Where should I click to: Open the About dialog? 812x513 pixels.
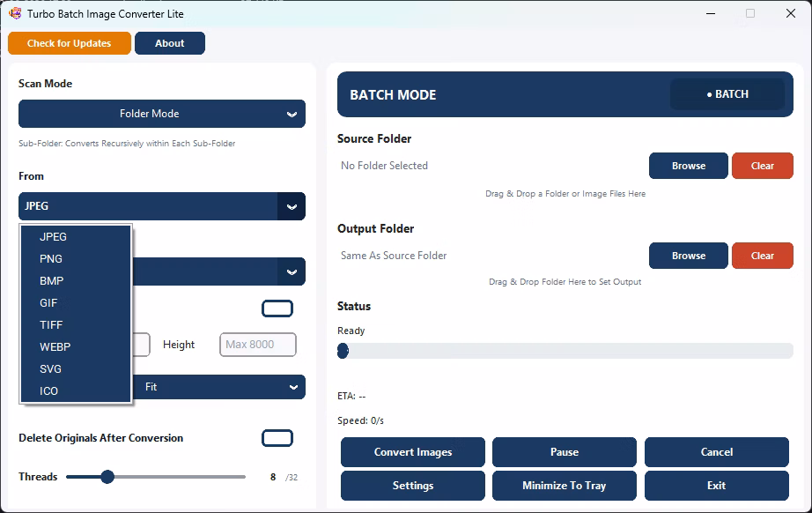pyautogui.click(x=170, y=43)
